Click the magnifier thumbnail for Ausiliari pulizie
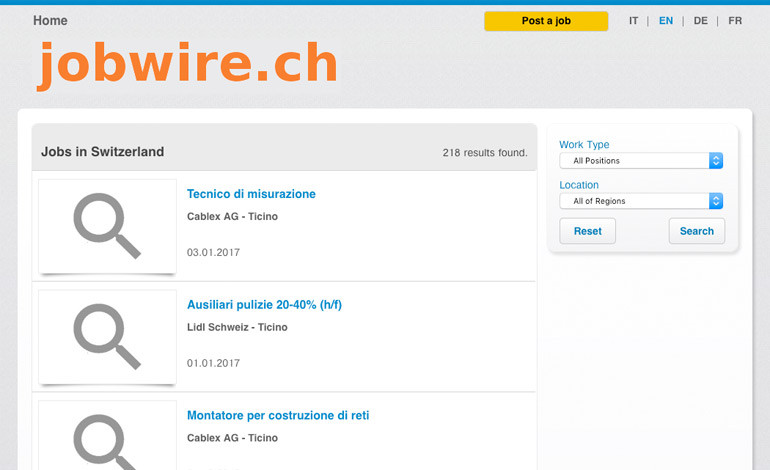 tap(107, 336)
